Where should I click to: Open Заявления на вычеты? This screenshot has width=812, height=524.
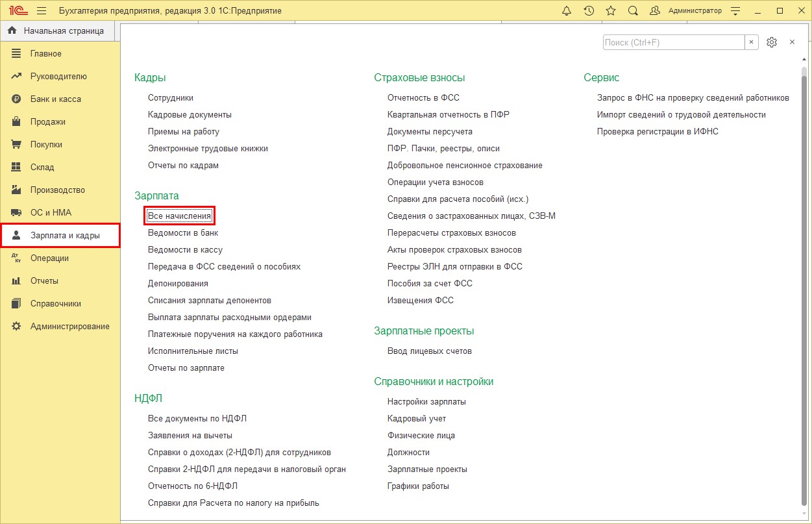tap(190, 436)
